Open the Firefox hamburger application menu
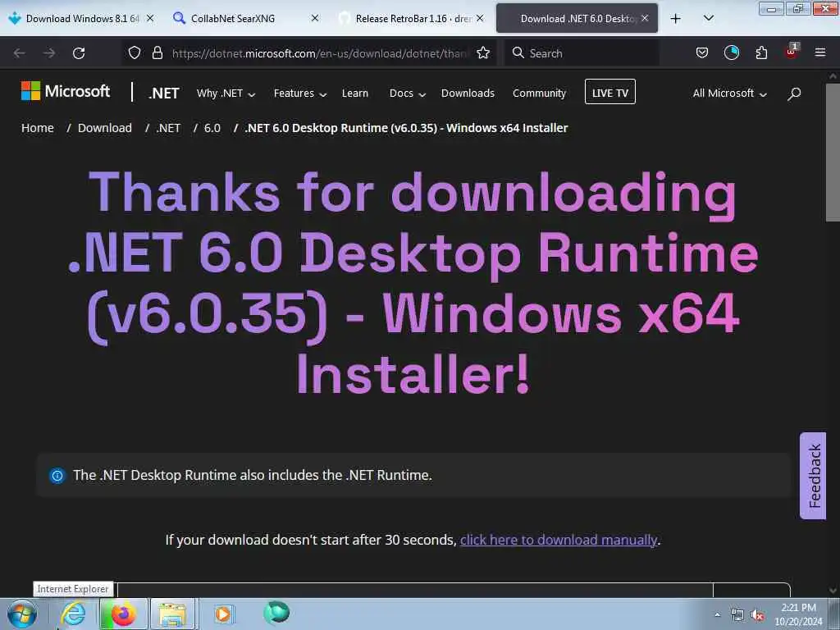Screen dimensions: 840x630 coord(820,52)
